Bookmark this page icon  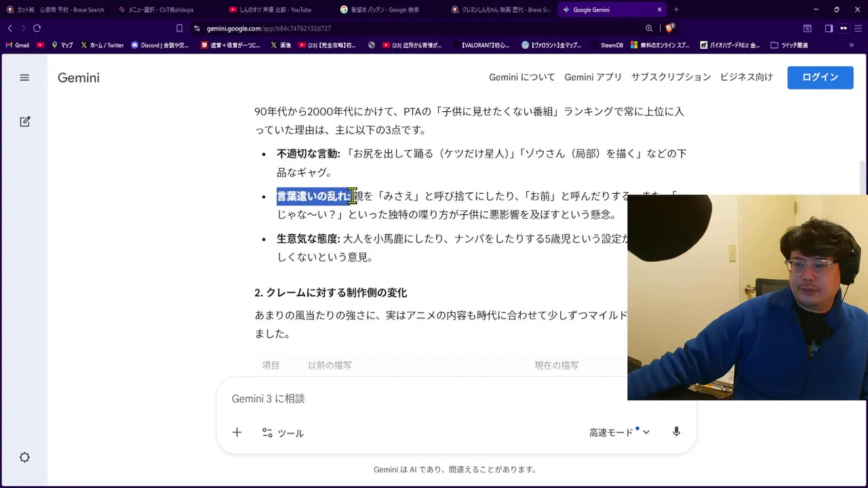coord(179,28)
